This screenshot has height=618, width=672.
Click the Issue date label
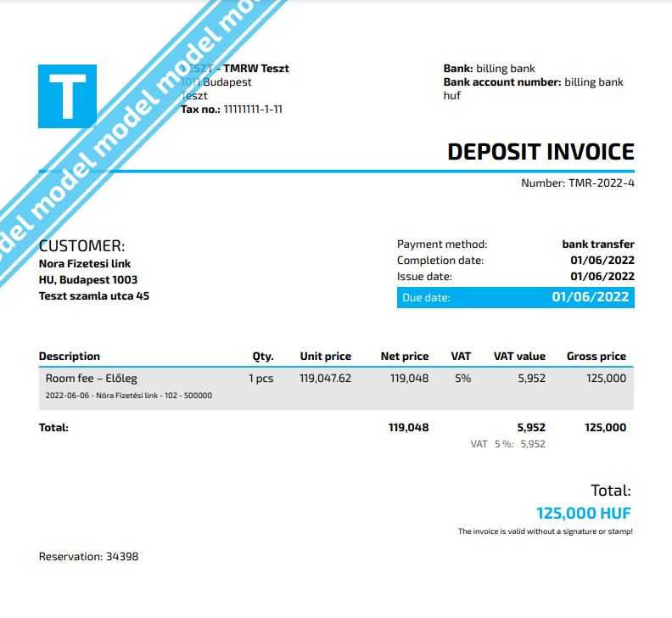coord(424,277)
